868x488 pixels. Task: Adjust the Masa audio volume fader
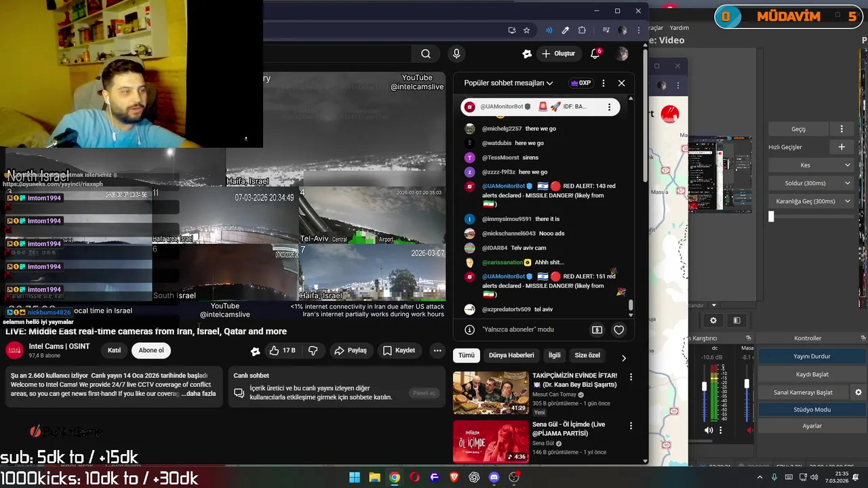pyautogui.click(x=747, y=384)
